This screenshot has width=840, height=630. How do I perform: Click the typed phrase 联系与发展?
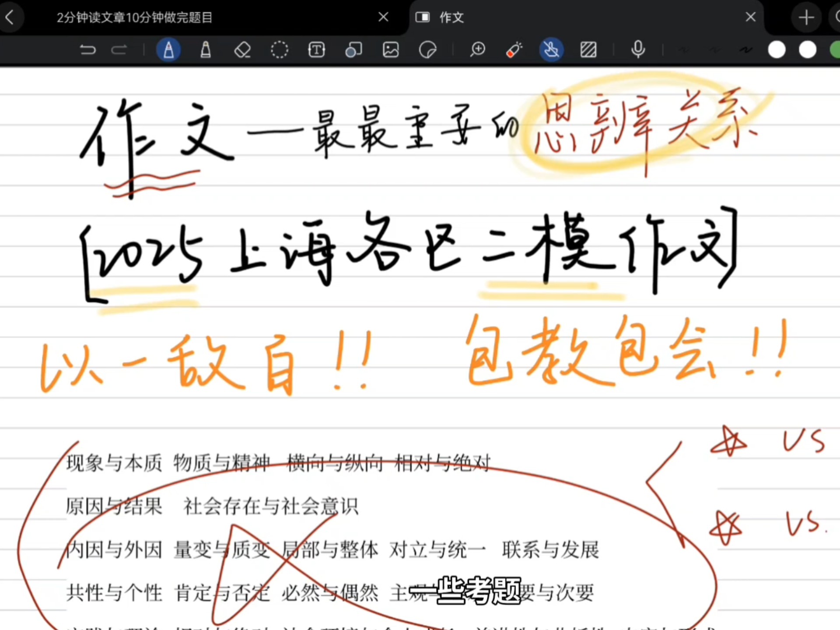(550, 549)
